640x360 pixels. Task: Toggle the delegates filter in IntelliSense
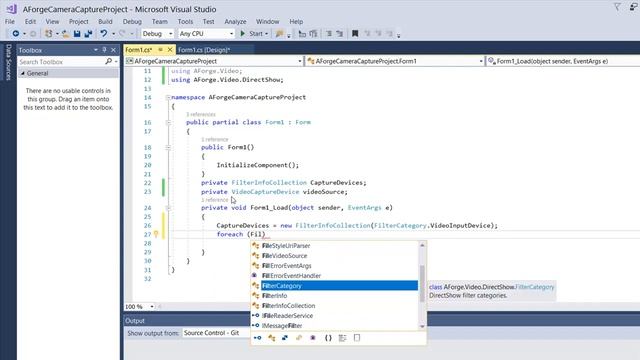[313, 338]
